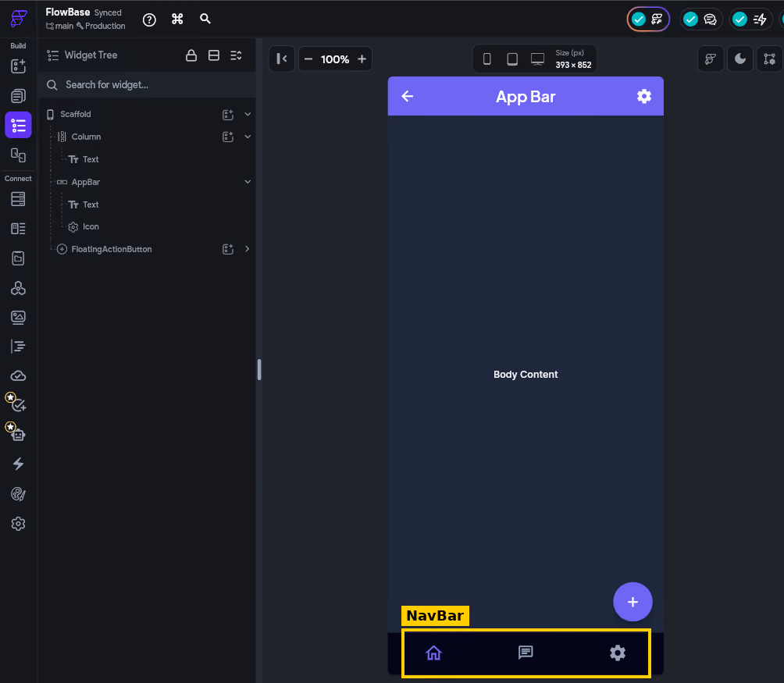This screenshot has height=683, width=784.
Task: Open Theme Settings palette icon in sidebar
Action: (x=18, y=494)
